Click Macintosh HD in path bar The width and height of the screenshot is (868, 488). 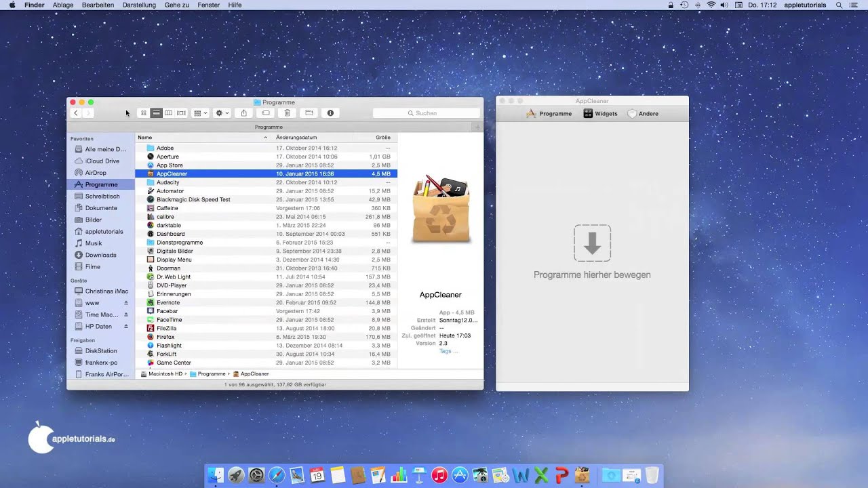pyautogui.click(x=162, y=374)
